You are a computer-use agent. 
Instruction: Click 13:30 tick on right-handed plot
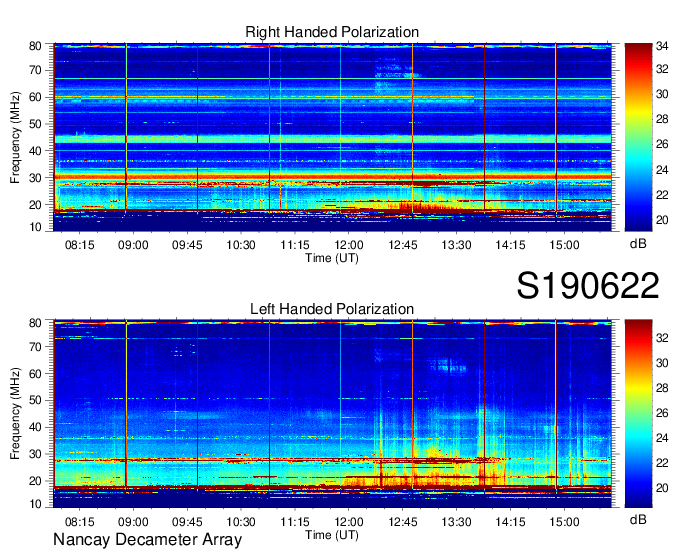pos(456,245)
